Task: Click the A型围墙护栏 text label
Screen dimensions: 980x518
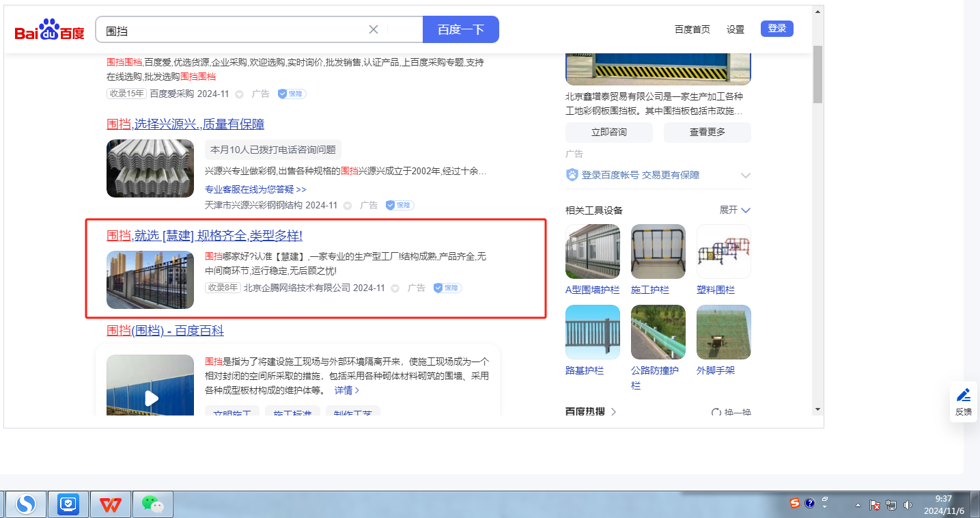Action: [x=593, y=290]
